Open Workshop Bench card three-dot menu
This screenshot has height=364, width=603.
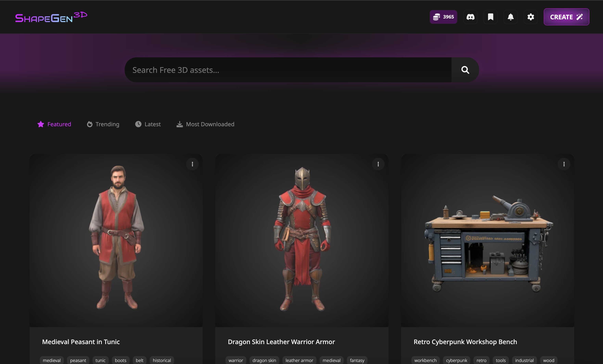coord(564,164)
